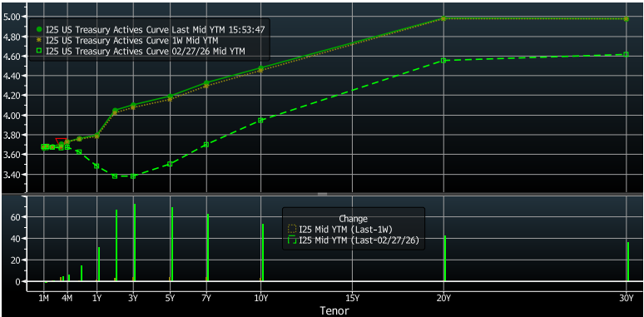Click the 4M tenor axis label
The width and height of the screenshot is (644, 317).
click(67, 298)
